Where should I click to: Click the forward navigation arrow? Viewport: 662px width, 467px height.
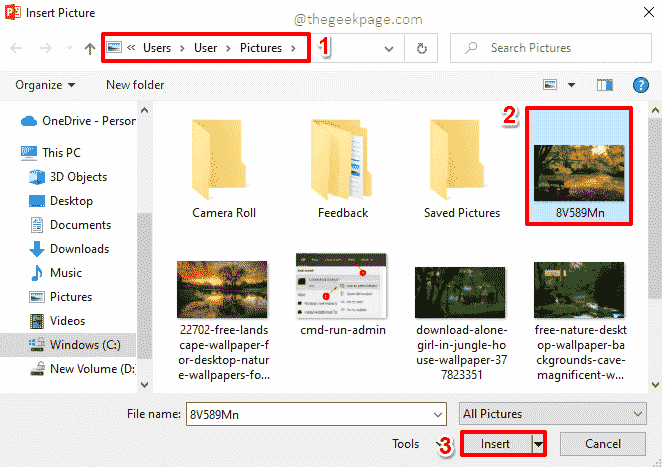(x=46, y=48)
